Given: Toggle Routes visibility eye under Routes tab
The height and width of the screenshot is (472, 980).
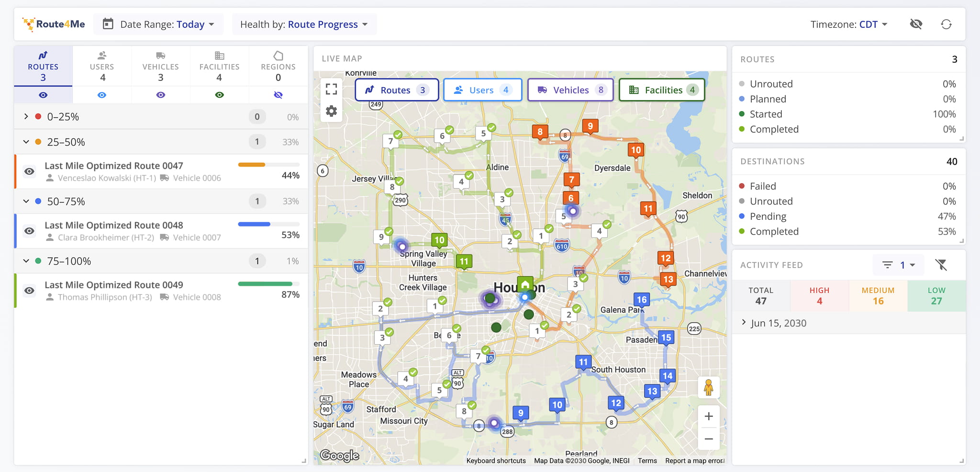Looking at the screenshot, I should point(43,95).
